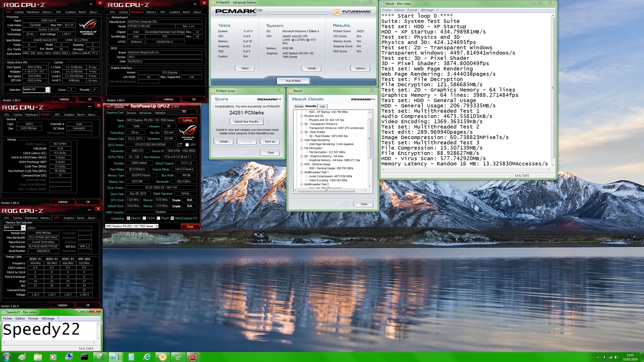Toggle the CUDA checkbox

144,218
